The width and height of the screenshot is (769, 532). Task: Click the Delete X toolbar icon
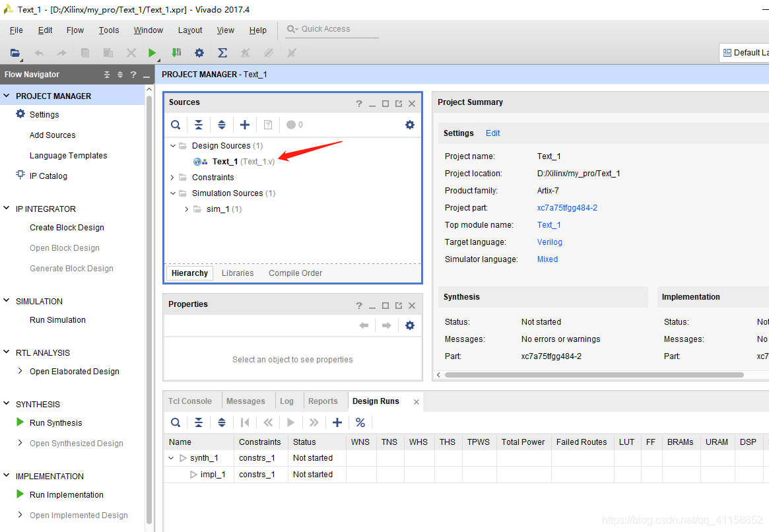[131, 52]
